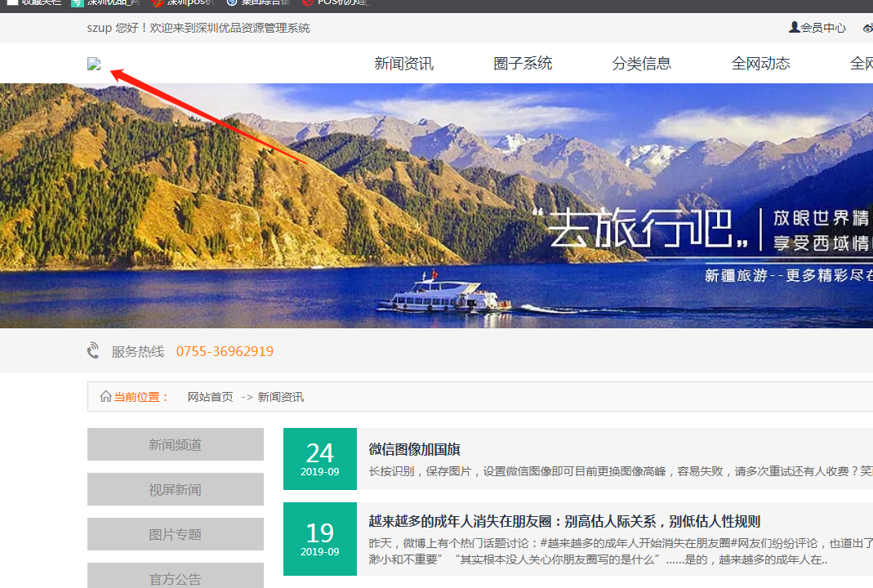Click the home icon next to 当前位置
873x588 pixels.
pos(105,397)
